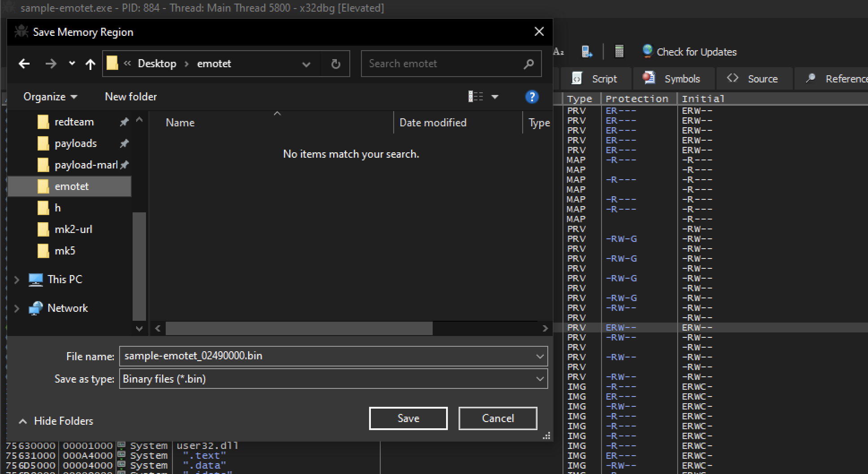Select the mk2-url folder
The image size is (868, 474).
[73, 229]
